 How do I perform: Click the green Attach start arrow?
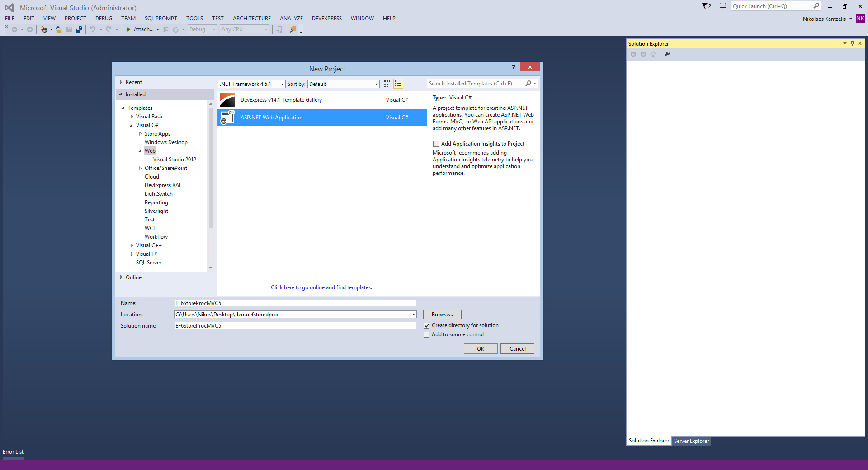(x=128, y=29)
